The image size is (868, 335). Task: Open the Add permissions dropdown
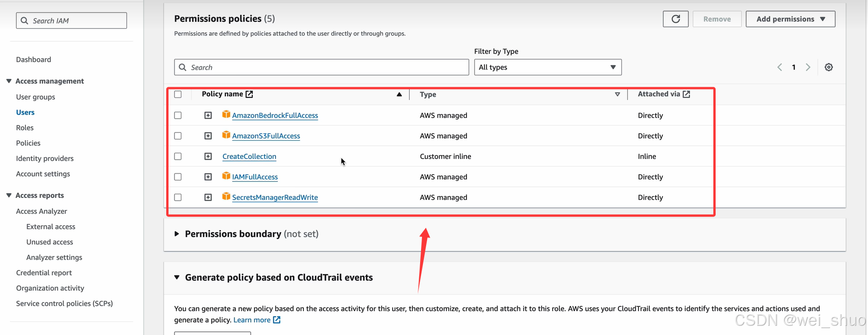[790, 19]
